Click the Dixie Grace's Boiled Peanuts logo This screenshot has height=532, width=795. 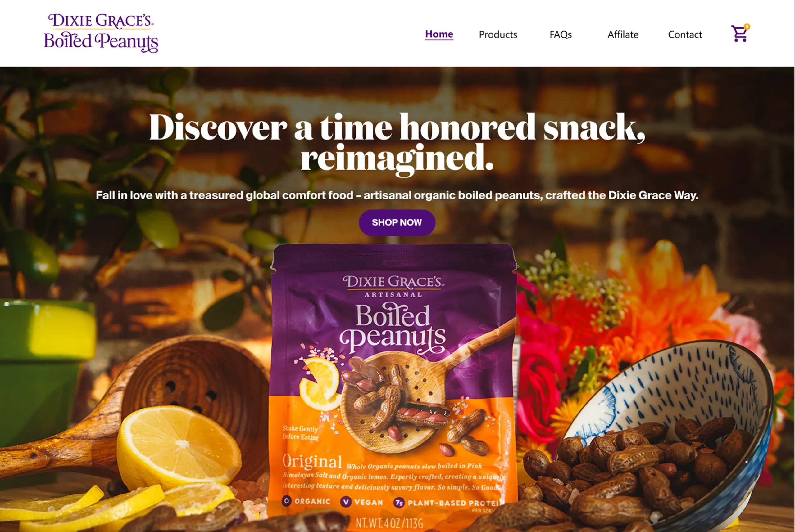pyautogui.click(x=101, y=33)
